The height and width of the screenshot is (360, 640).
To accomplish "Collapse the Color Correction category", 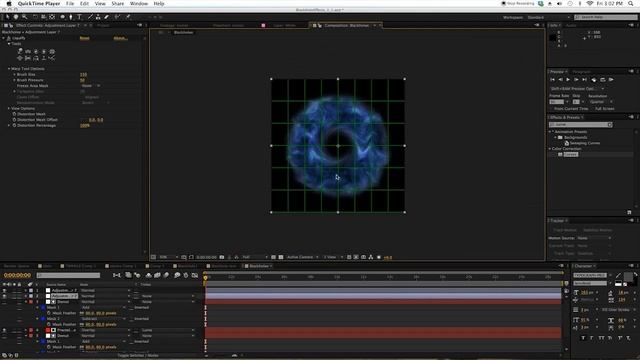I will [550, 149].
